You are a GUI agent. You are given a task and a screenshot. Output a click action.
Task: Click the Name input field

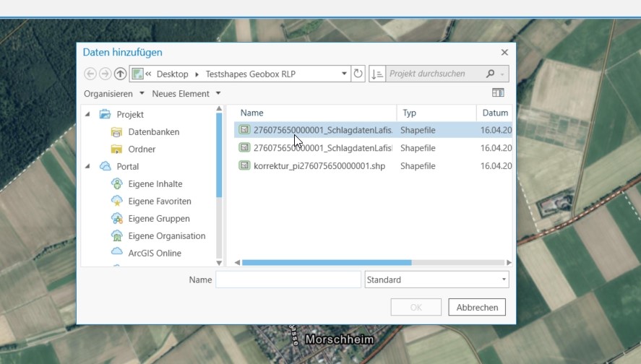pos(288,279)
